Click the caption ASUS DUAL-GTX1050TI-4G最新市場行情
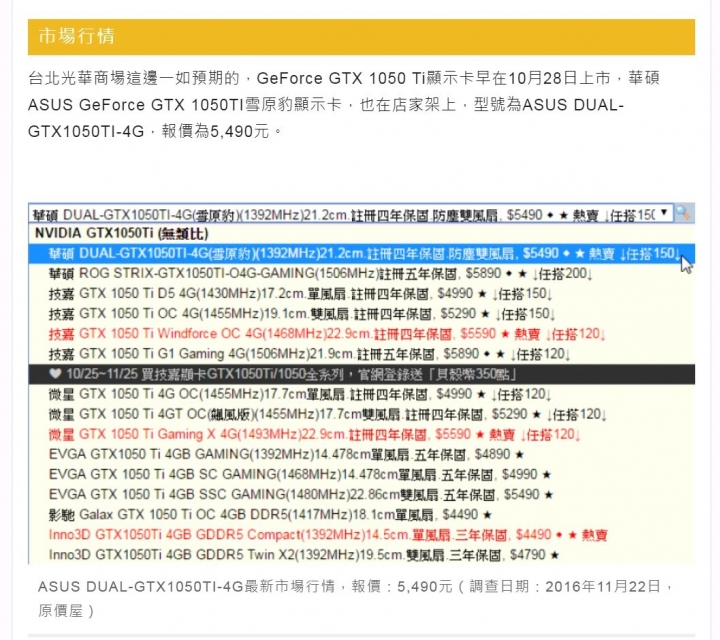 pyautogui.click(x=186, y=587)
